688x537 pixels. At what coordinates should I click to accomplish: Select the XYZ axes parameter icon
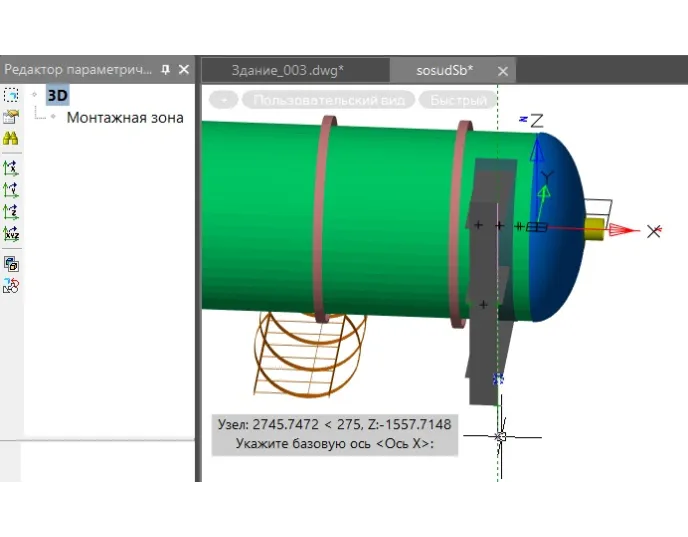(11, 234)
